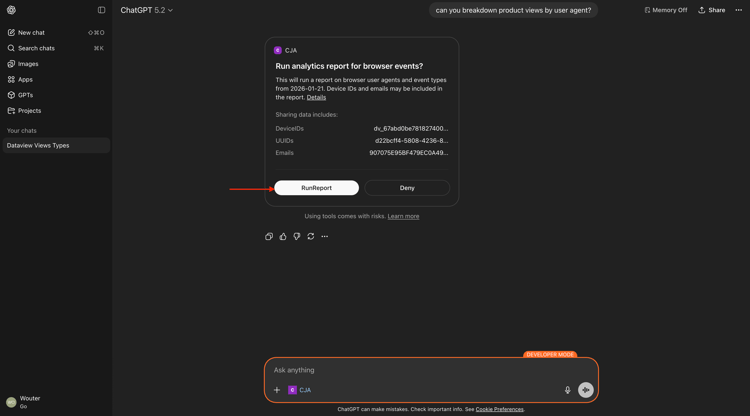
Task: Give the response a thumbs up
Action: (283, 236)
